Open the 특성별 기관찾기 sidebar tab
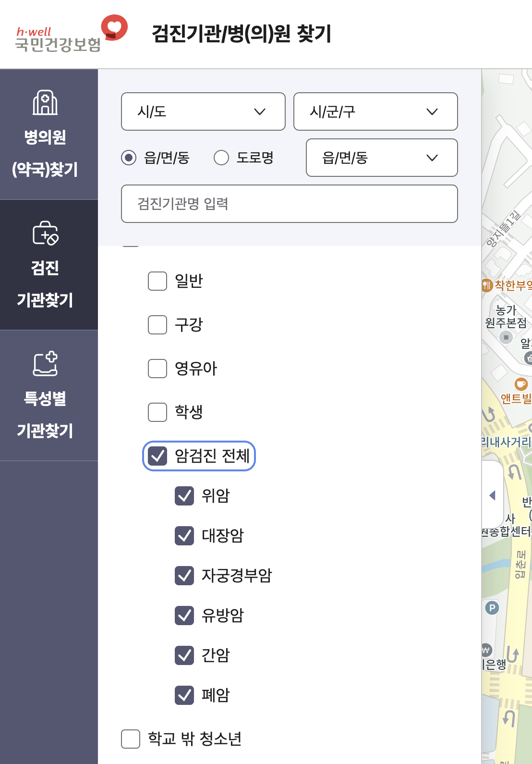Image resolution: width=532 pixels, height=764 pixels. [x=49, y=395]
